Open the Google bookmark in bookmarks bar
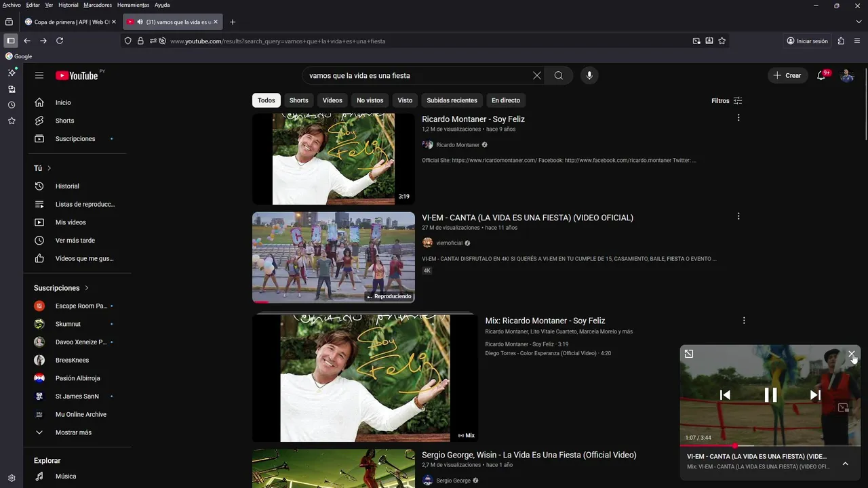 tap(19, 56)
